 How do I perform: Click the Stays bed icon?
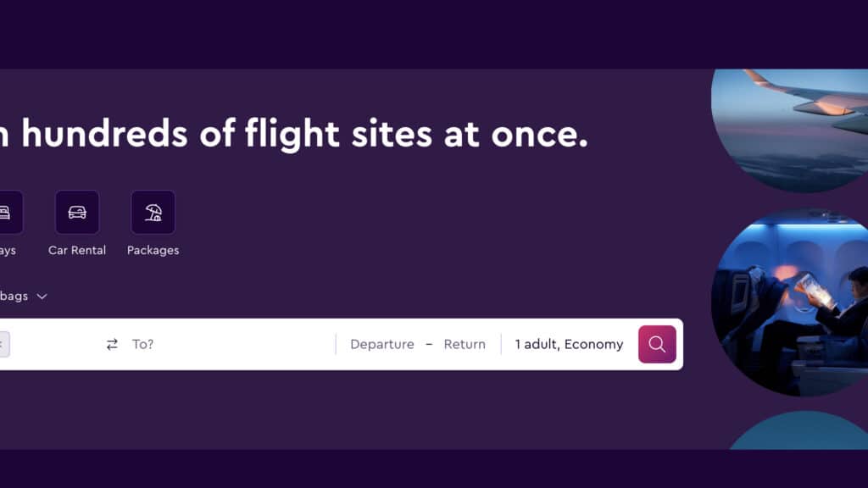[x=5, y=212]
